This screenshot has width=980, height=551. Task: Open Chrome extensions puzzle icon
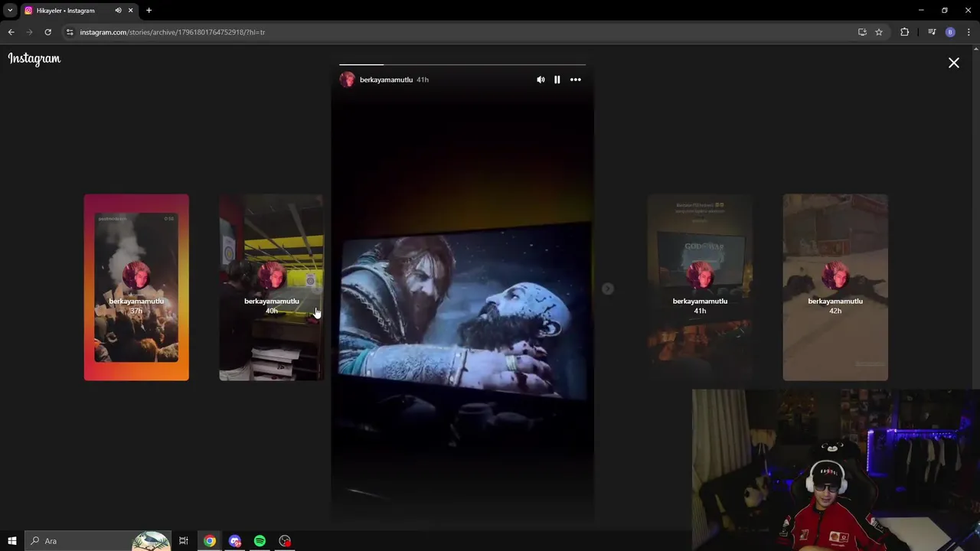(905, 32)
